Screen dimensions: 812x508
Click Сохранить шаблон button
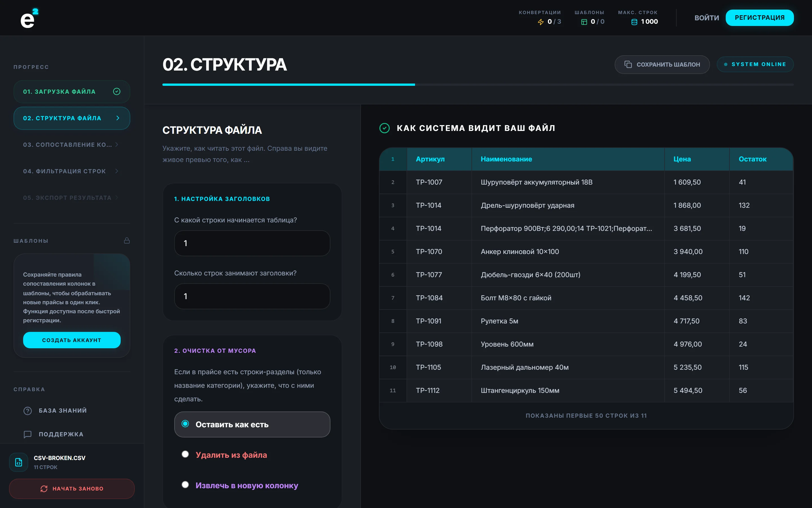pos(662,65)
